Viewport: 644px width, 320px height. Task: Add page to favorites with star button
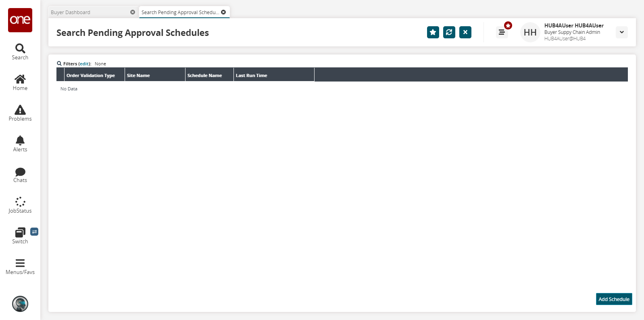(433, 32)
